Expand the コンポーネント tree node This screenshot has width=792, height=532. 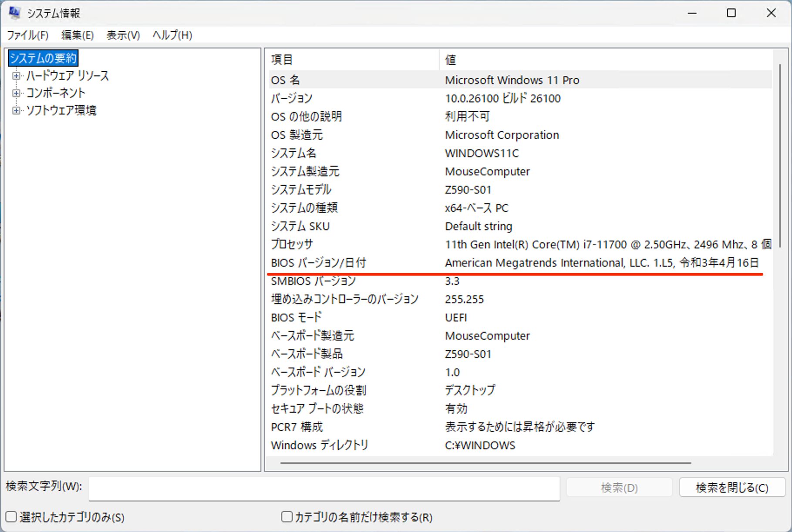(x=17, y=93)
